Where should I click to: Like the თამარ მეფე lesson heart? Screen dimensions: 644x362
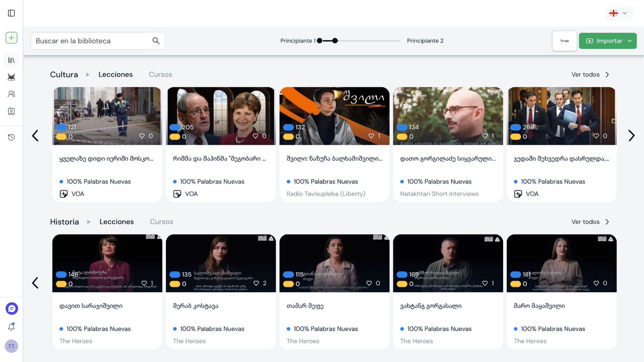pyautogui.click(x=369, y=283)
